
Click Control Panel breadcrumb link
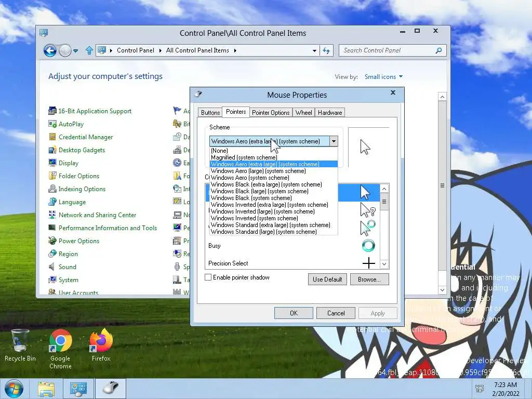point(136,50)
